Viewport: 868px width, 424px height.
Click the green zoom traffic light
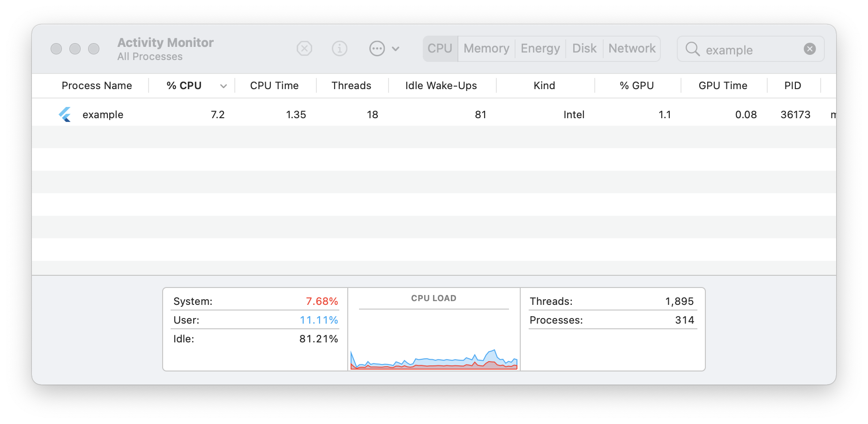[94, 48]
